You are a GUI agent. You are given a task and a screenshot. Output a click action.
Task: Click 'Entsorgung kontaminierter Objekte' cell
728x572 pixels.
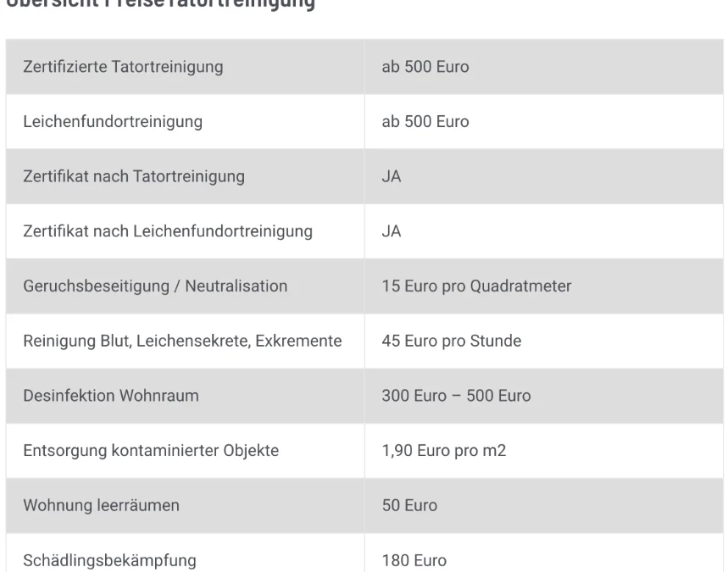(x=151, y=451)
